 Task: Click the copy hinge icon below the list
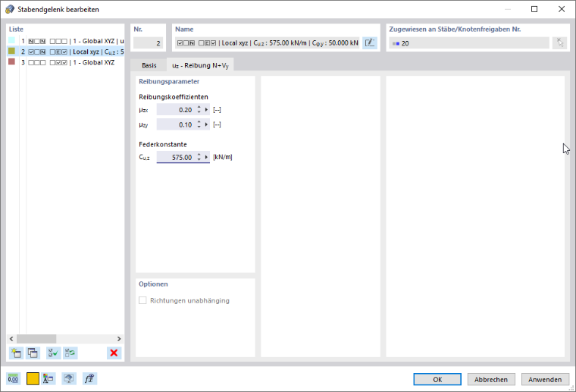[33, 353]
